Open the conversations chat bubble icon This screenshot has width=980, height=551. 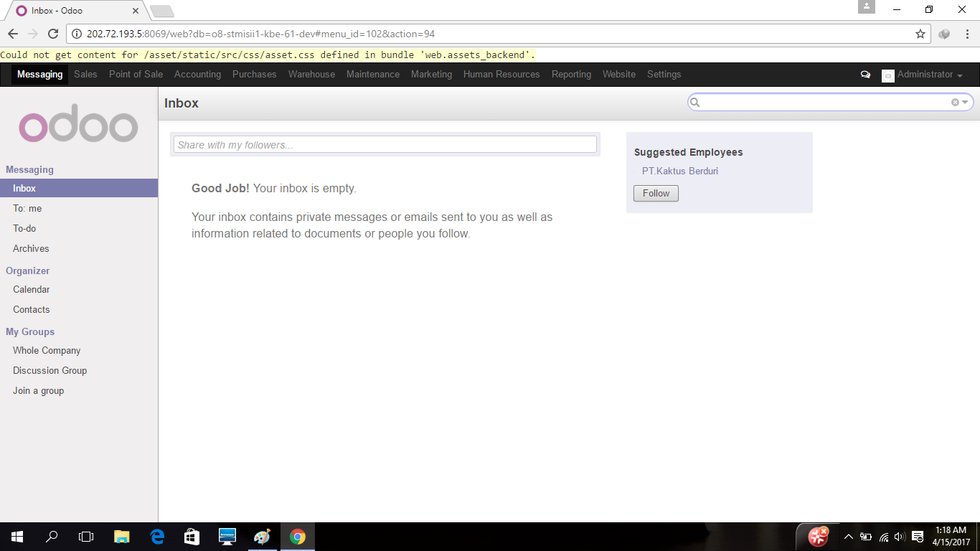point(865,74)
